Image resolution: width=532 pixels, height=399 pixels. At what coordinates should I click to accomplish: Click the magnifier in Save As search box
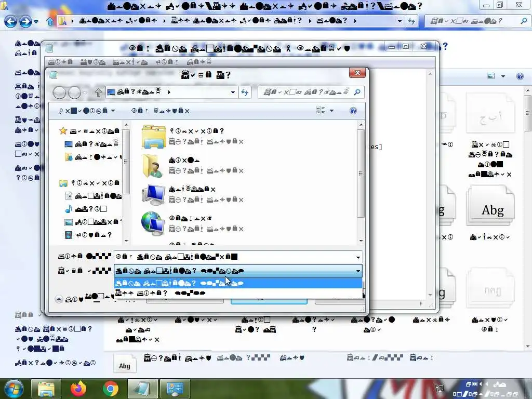click(x=357, y=92)
